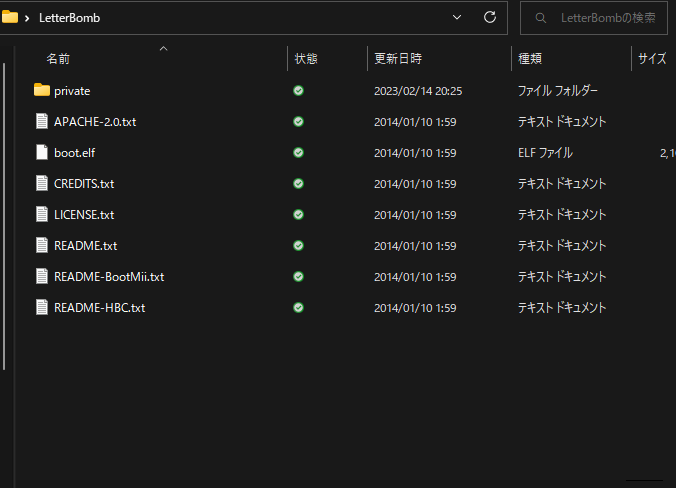Select the LICENSE.txt file icon
Viewport: 676px width, 488px height.
(42, 214)
